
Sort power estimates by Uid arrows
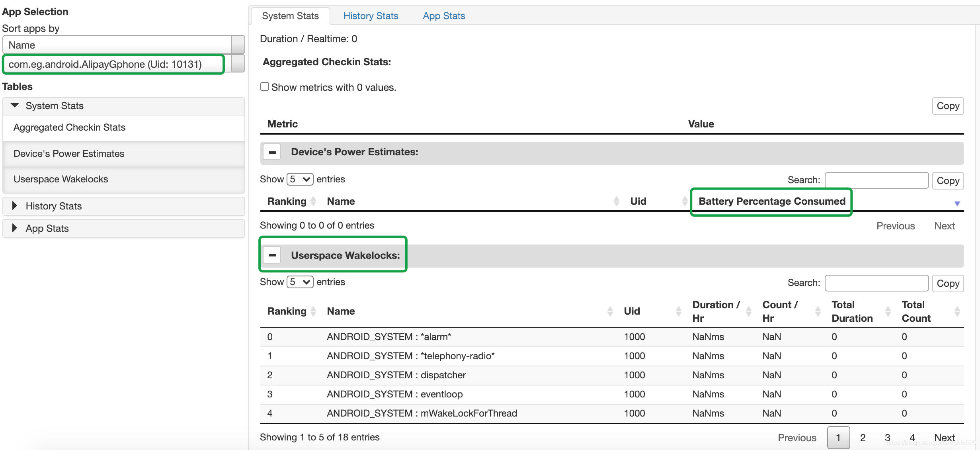[685, 201]
